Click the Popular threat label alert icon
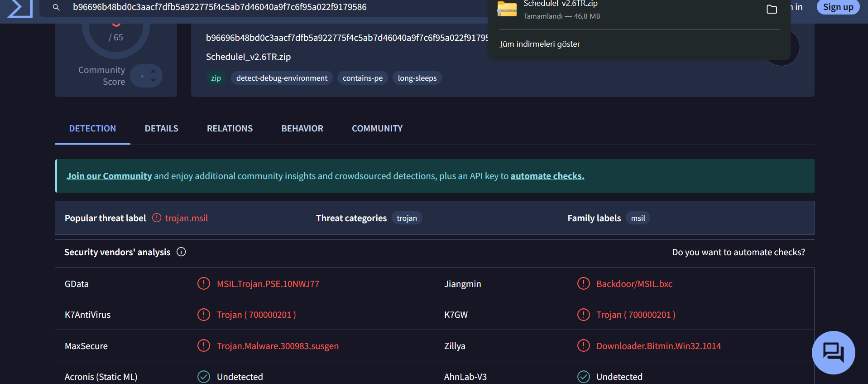Image resolution: width=868 pixels, height=384 pixels. click(x=157, y=218)
